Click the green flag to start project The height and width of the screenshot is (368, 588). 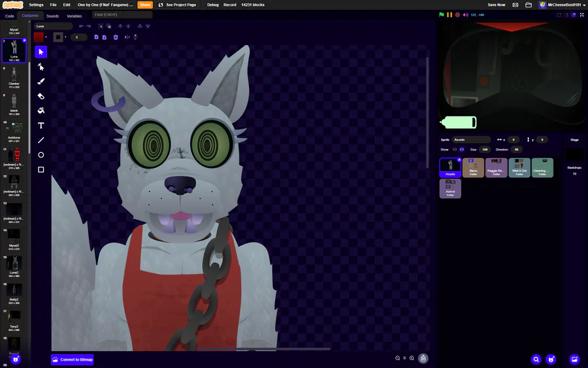[x=442, y=14]
